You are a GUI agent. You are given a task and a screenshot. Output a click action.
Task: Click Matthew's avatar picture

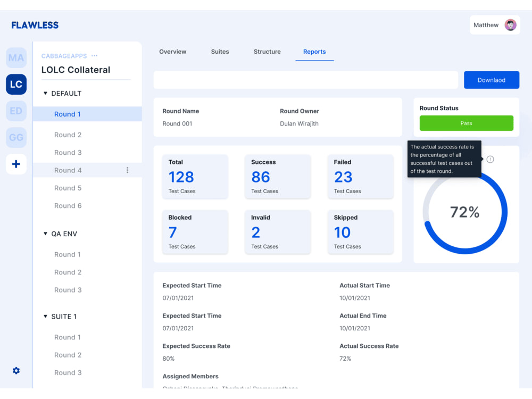pos(510,25)
